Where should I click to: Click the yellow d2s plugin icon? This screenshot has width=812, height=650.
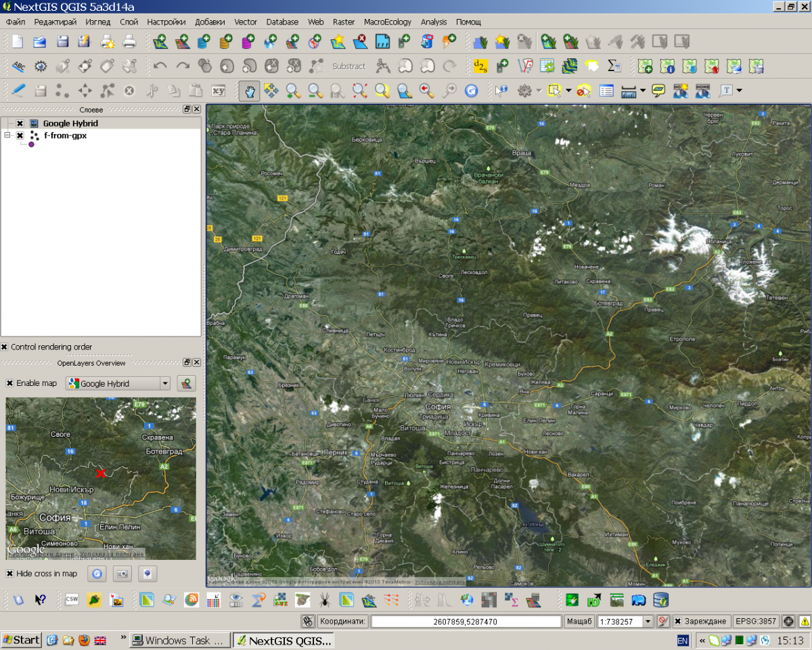(x=480, y=66)
